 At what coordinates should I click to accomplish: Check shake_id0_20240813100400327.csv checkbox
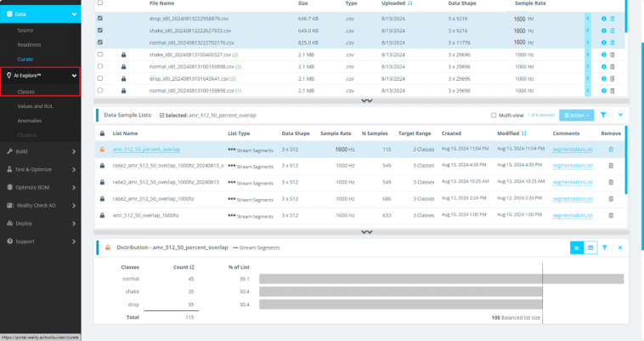99,54
